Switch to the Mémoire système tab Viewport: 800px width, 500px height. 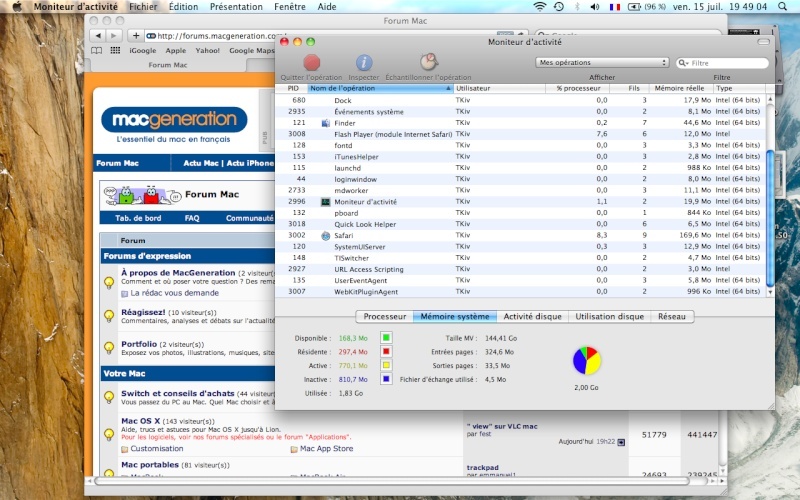(455, 316)
